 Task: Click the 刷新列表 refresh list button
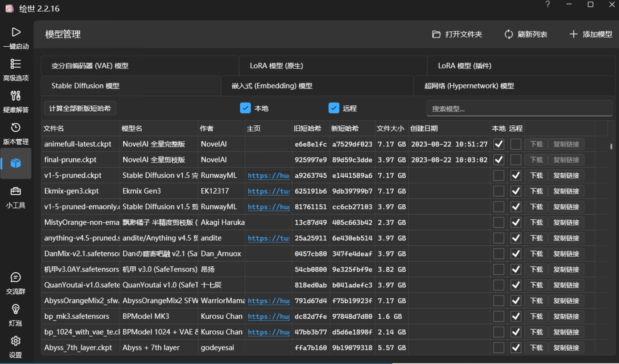click(526, 34)
